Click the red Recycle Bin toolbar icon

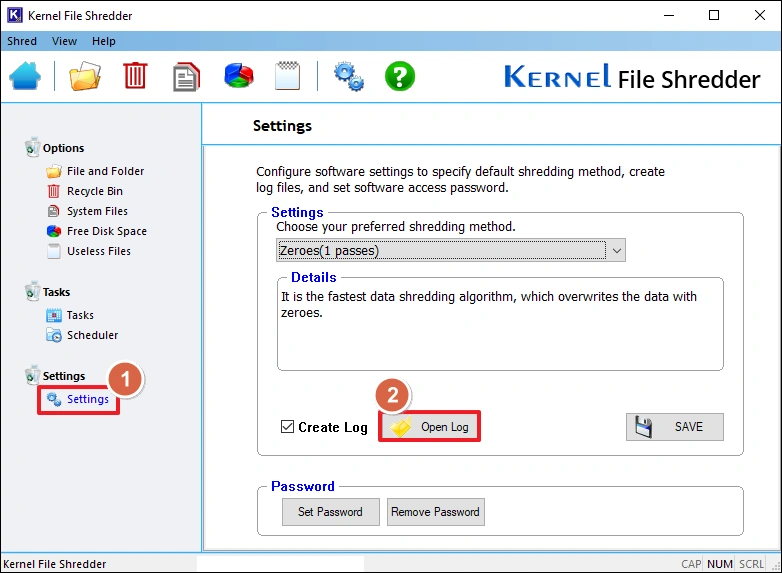(135, 77)
